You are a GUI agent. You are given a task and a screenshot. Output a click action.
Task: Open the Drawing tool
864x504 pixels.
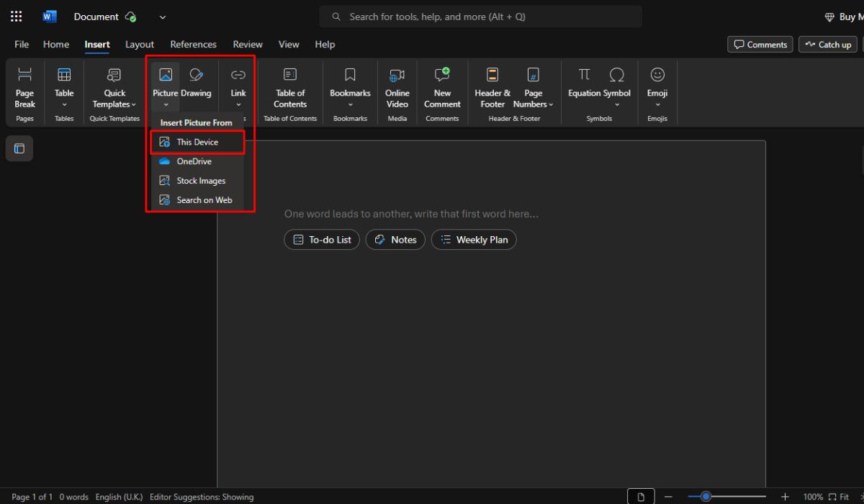click(196, 83)
